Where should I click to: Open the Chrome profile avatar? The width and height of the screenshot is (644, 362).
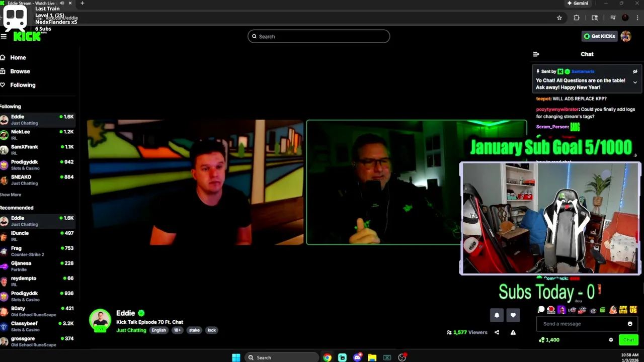[625, 18]
